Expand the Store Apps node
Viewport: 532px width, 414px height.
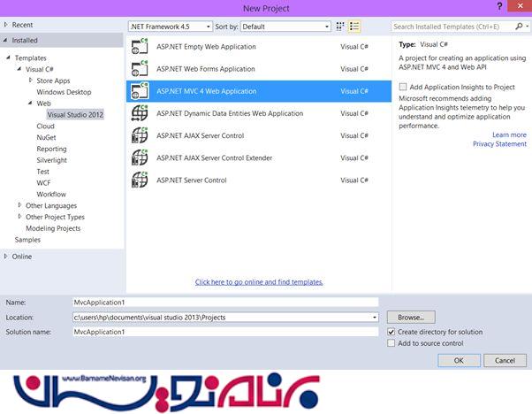coord(31,80)
